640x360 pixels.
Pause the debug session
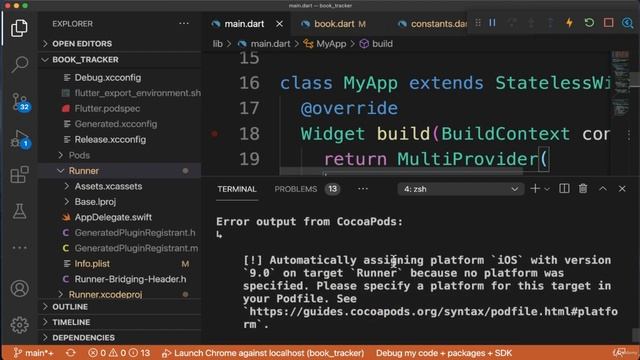(492, 23)
